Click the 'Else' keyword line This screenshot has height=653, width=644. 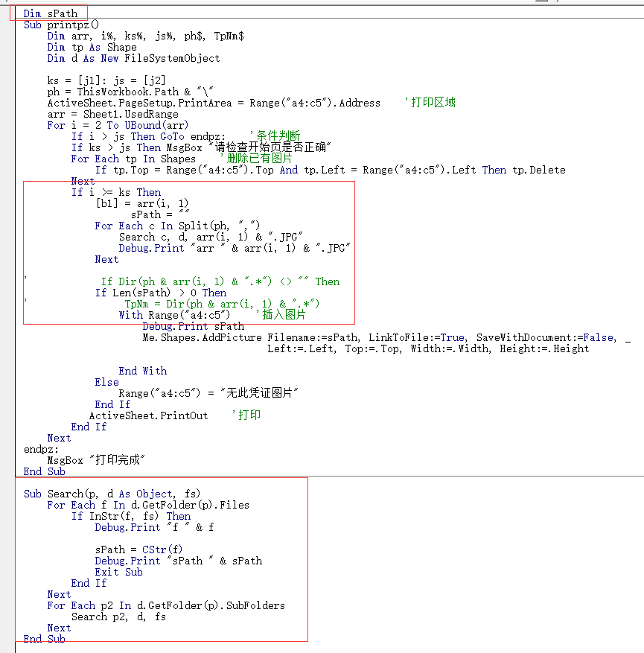tap(106, 382)
